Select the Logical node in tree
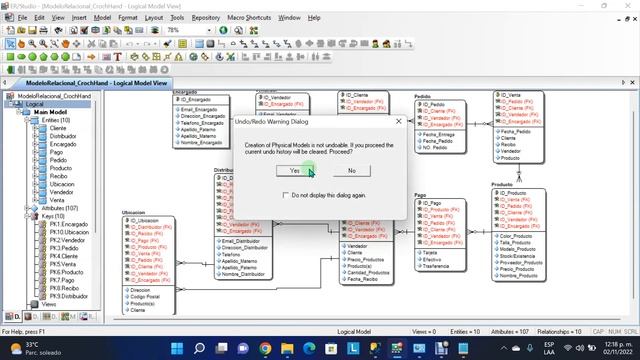Viewport: 640px width, 360px height. (34, 104)
